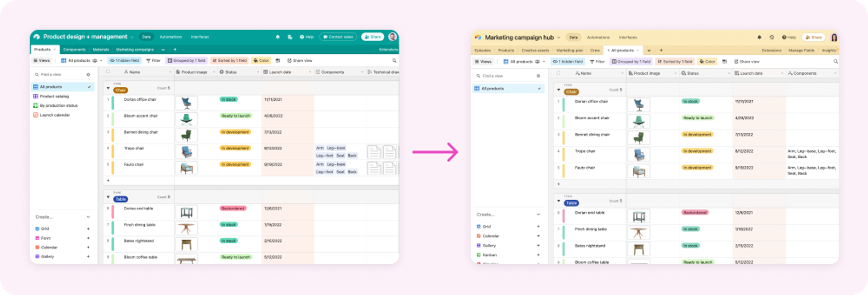Toggle Views sidebar in Product design window
The width and height of the screenshot is (868, 295).
(x=42, y=61)
